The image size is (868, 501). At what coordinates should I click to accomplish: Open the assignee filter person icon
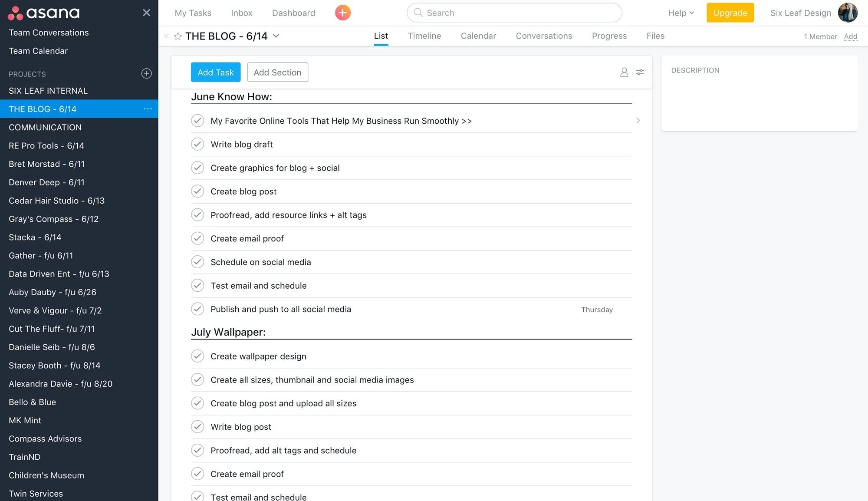pos(624,72)
